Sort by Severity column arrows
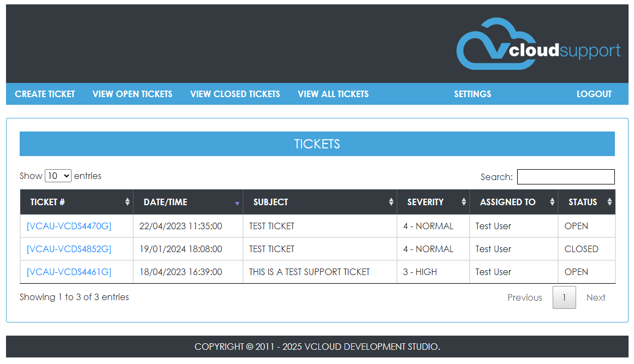The image size is (634, 364). pos(464,202)
